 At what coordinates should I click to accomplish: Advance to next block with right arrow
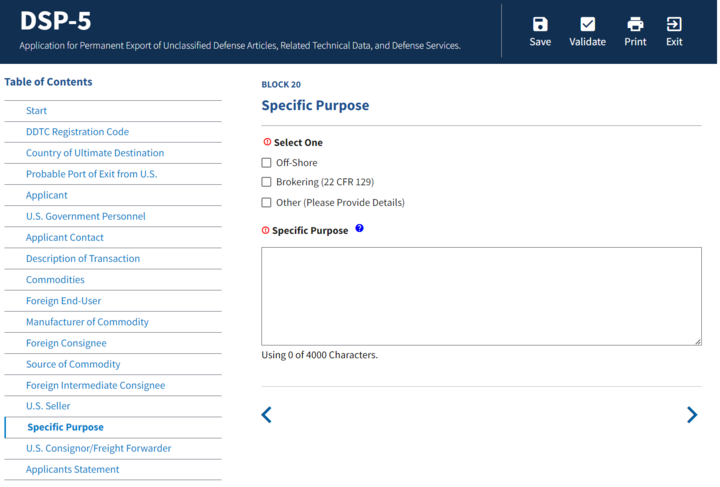pyautogui.click(x=691, y=415)
